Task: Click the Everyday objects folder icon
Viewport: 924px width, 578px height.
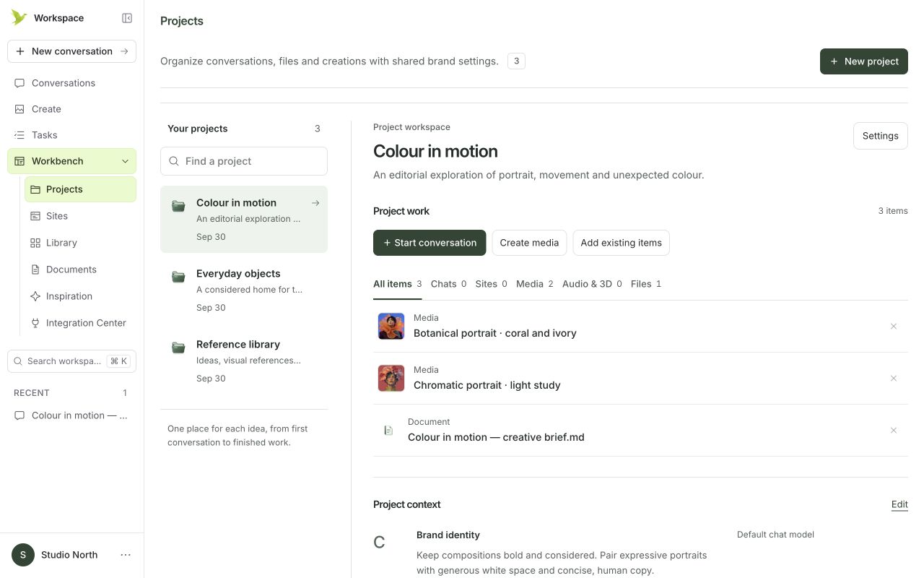Action: click(x=178, y=277)
